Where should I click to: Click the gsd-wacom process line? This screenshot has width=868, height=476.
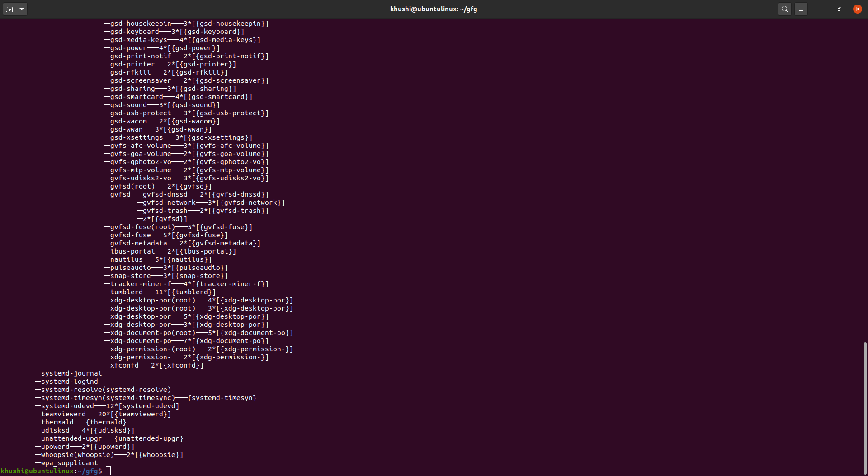[x=165, y=121]
